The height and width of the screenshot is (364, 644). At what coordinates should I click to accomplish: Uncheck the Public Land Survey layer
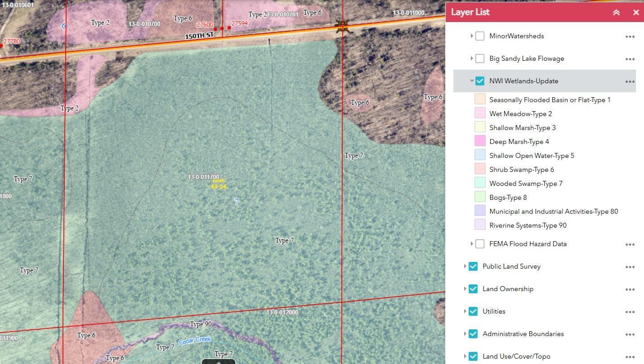(x=473, y=266)
